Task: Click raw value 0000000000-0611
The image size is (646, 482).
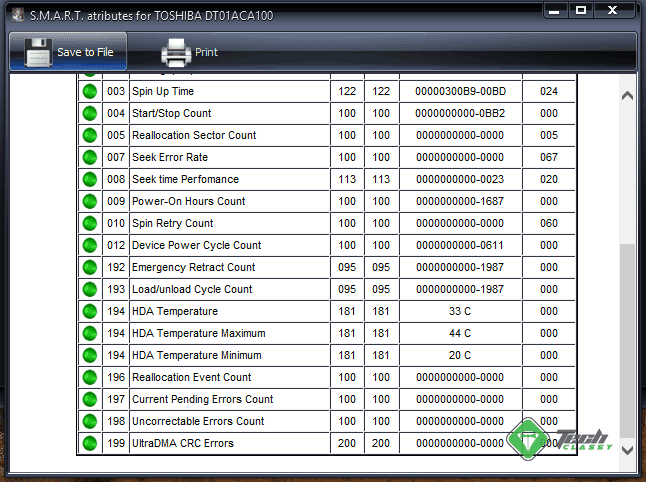Action: pyautogui.click(x=460, y=245)
